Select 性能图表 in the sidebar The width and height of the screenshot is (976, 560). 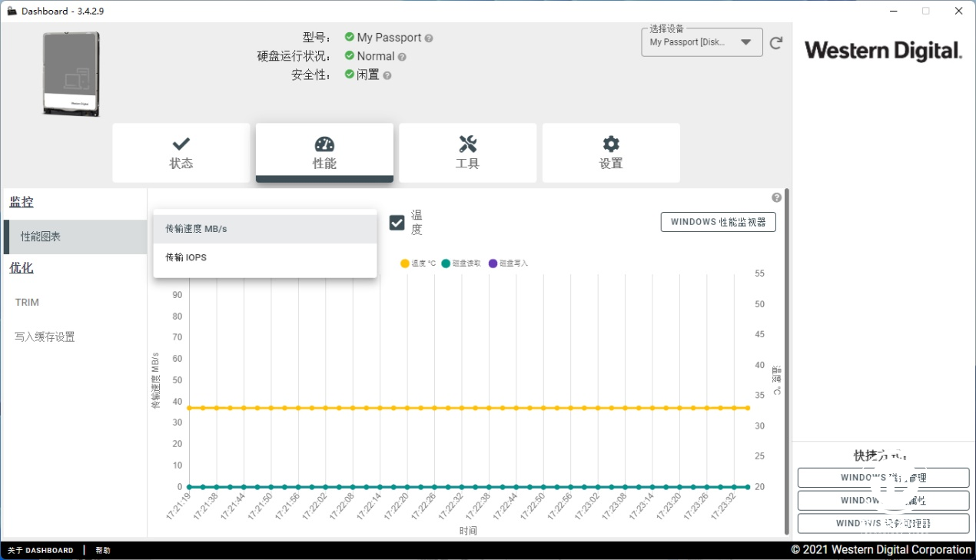click(x=75, y=237)
